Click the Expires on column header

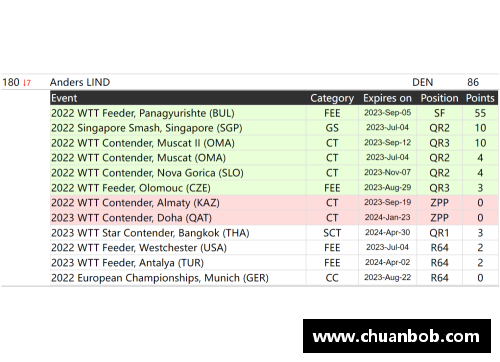387,98
